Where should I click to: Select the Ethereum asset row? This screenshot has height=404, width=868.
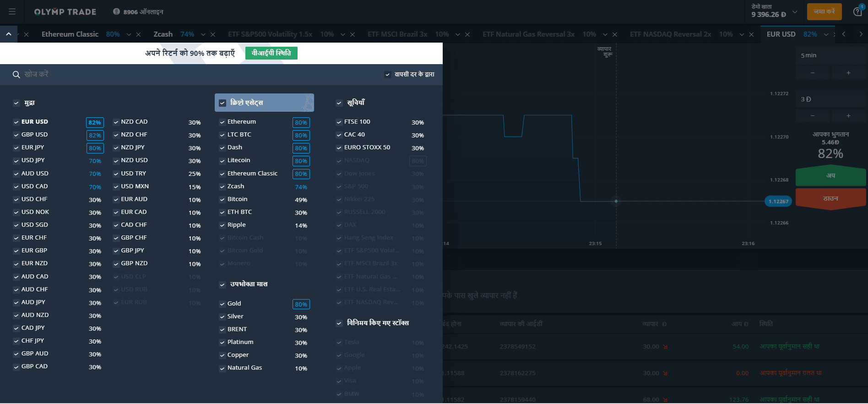click(x=264, y=122)
